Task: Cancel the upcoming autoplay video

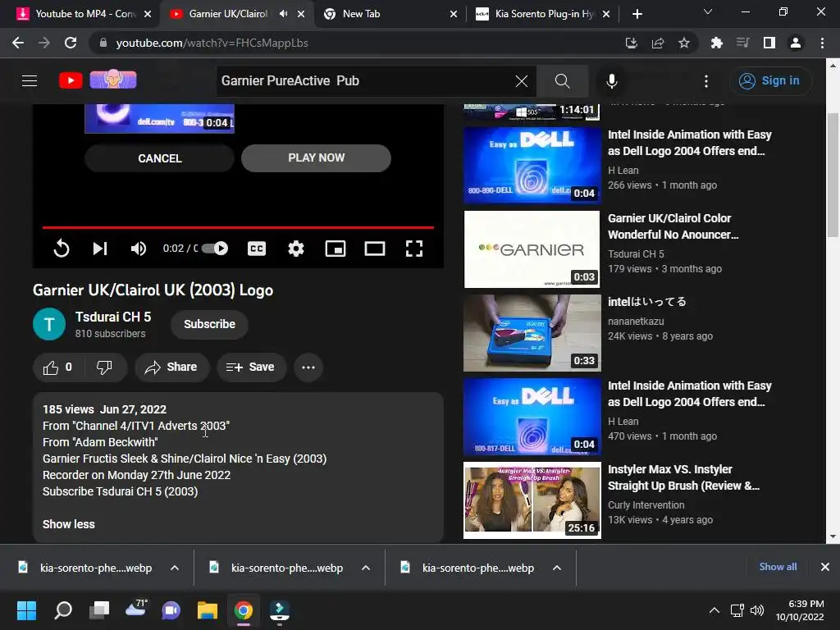Action: pos(160,158)
